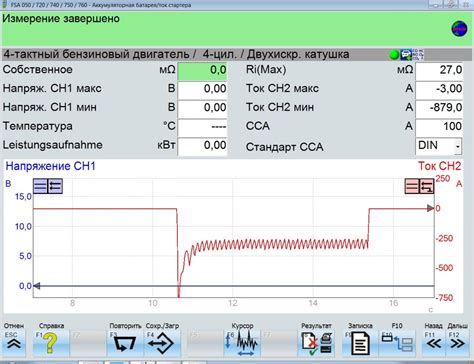The image size is (474, 364).
Task: Click the blue voltage CH1 scale settings icon
Action: tap(40, 186)
